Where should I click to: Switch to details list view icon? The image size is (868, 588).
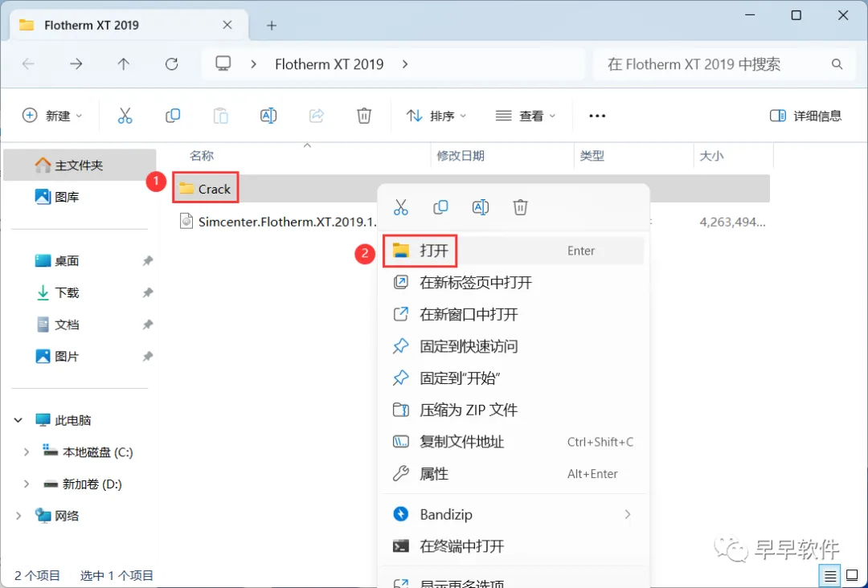830,577
